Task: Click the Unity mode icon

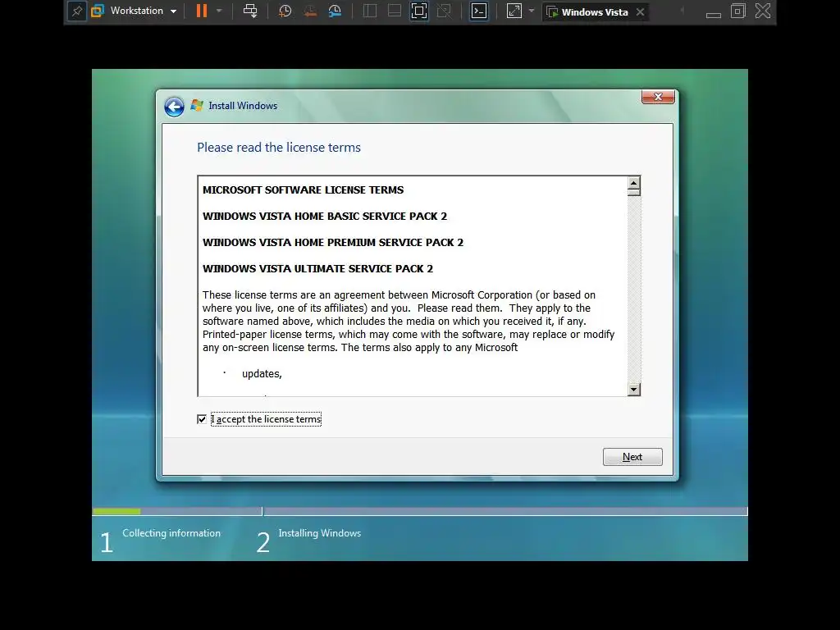Action: (444, 11)
